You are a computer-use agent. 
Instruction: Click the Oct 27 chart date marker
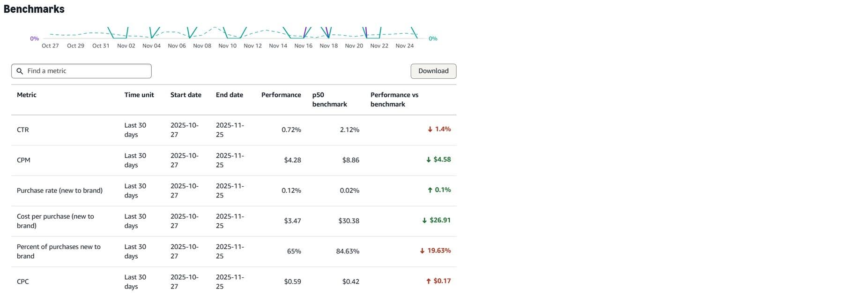(50, 46)
